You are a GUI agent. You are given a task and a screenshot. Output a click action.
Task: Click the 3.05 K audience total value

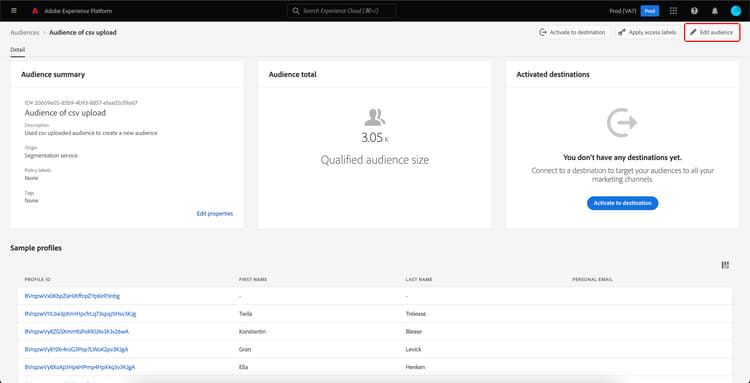pyautogui.click(x=375, y=138)
